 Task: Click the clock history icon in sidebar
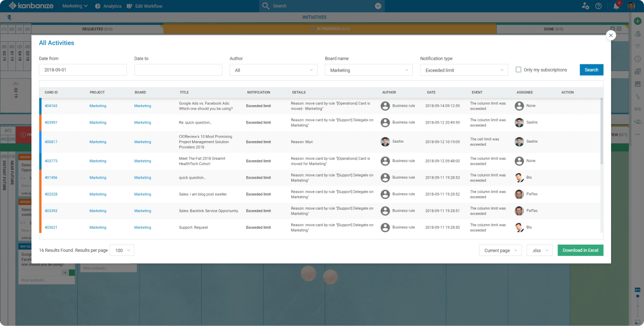pos(637,59)
